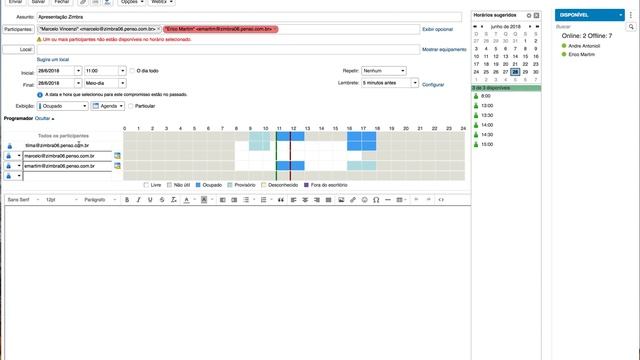The width and height of the screenshot is (640, 360).
Task: Open the font size 12pt dropdown
Action: pos(62,200)
